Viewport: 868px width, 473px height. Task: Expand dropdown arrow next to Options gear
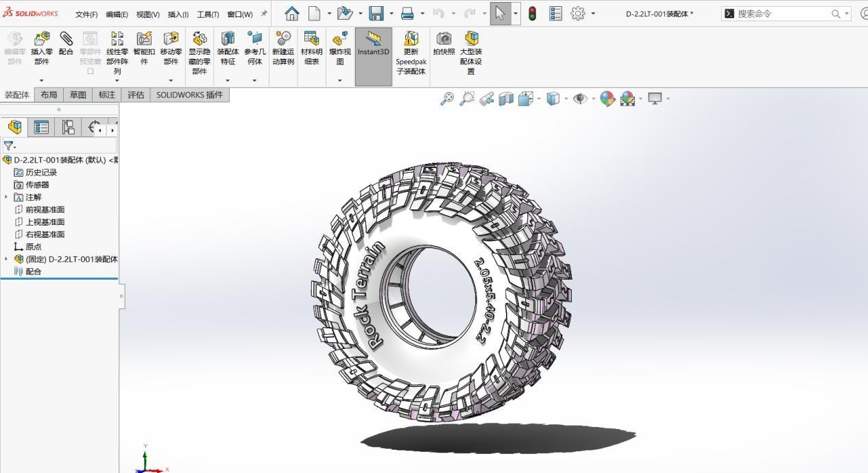[x=593, y=14]
